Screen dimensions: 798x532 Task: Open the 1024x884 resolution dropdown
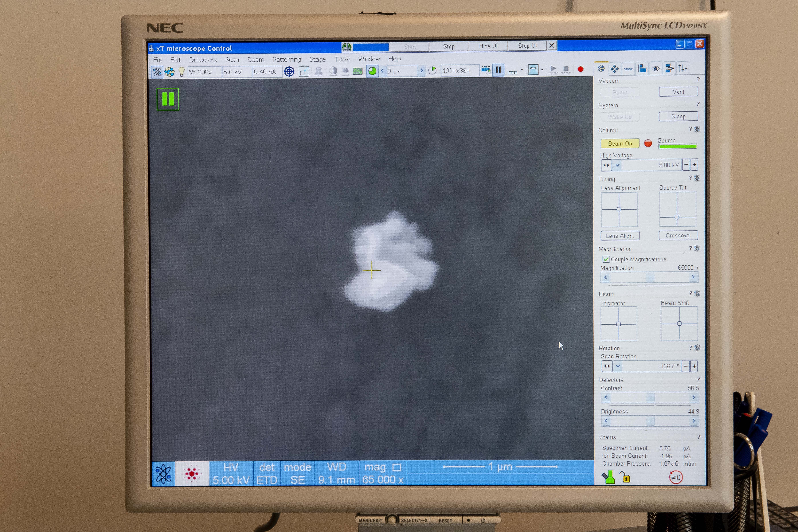460,71
